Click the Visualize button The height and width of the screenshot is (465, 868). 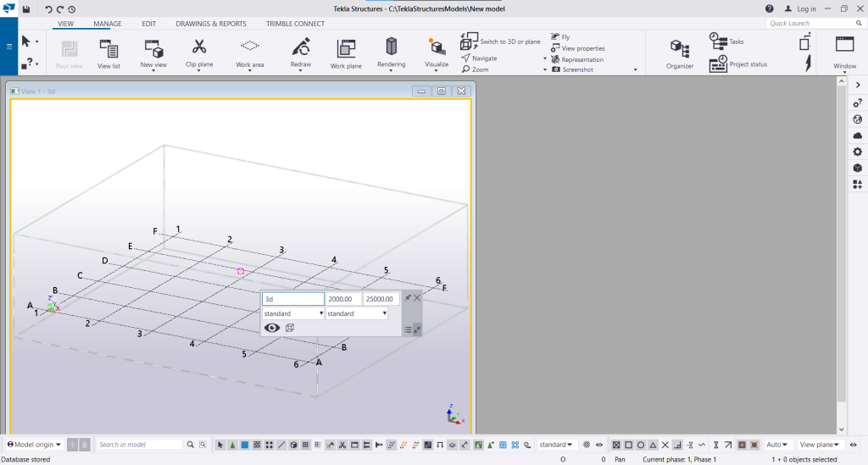[x=437, y=54]
